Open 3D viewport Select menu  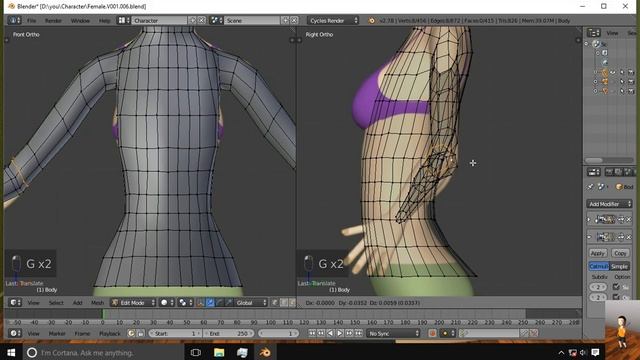tap(56, 302)
